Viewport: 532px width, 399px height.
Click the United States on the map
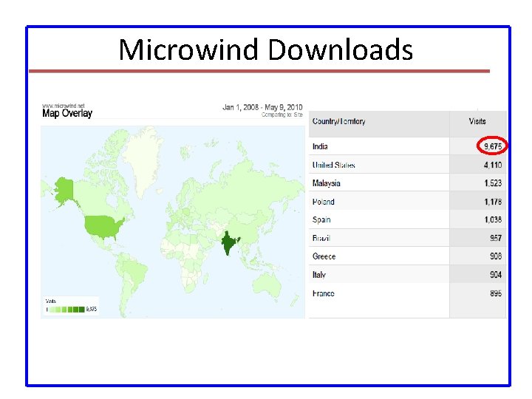pos(103,226)
